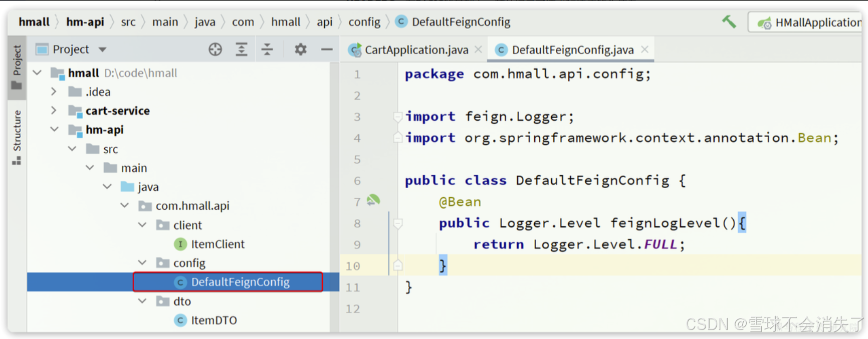Collapse the hm-api module
Image resolution: width=868 pixels, height=339 pixels.
[54, 129]
